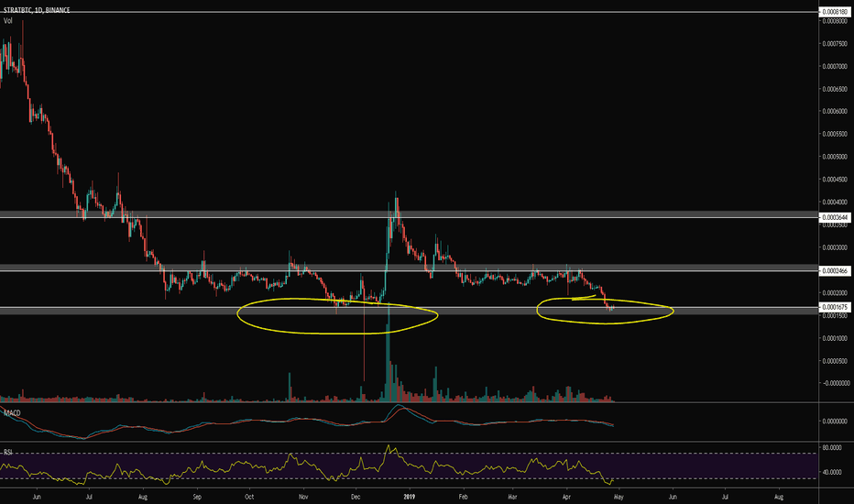Click the 0.0006500 price axis label
Viewport: 854px width, 504px height.
point(835,89)
